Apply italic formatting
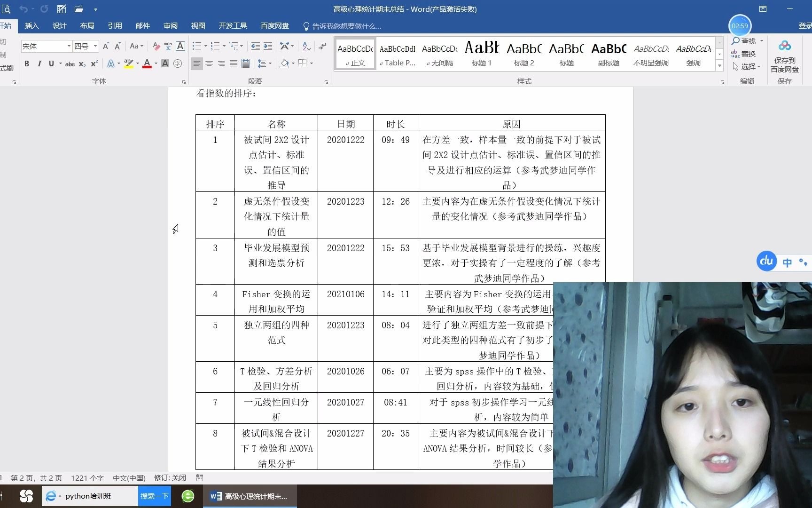Screen dimensions: 812x508 click(x=39, y=63)
